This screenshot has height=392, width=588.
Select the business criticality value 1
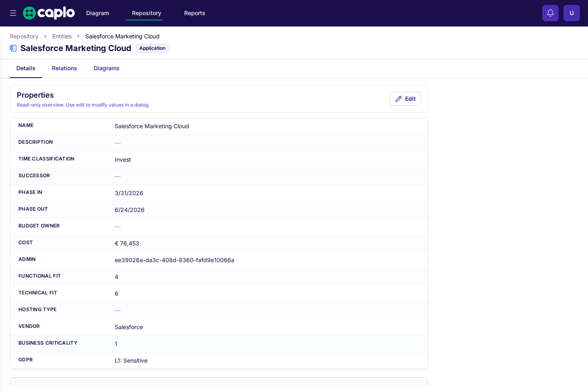coord(116,344)
